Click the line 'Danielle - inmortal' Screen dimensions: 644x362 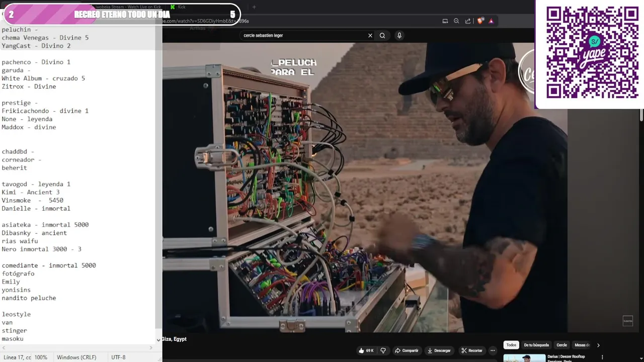point(36,208)
